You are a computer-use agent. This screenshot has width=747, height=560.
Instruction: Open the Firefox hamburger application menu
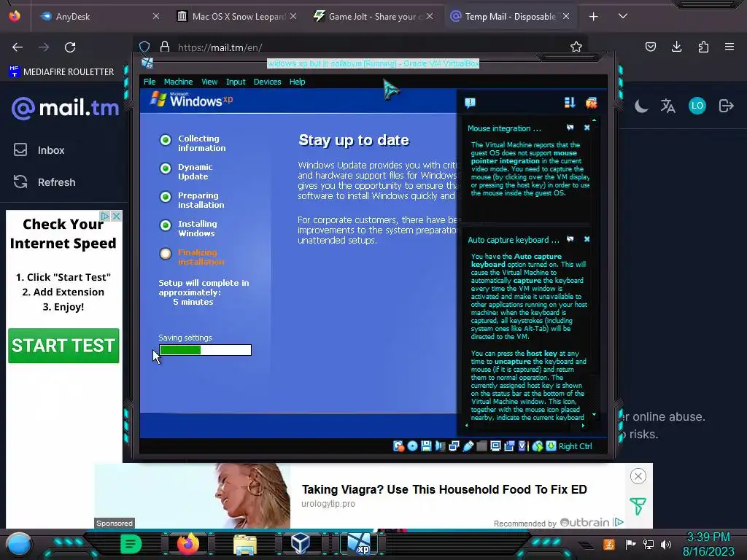729,47
